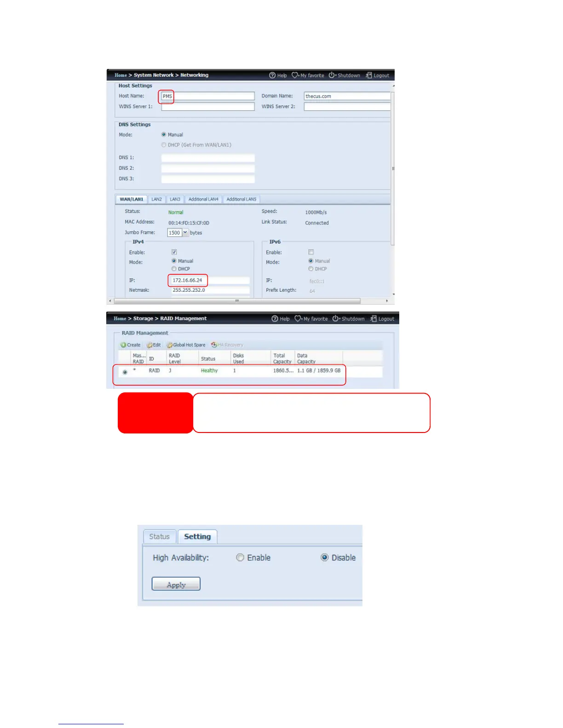Open the Jumbo Frame 1500 dropdown
Screen dimensions: 563x728
coord(185,233)
